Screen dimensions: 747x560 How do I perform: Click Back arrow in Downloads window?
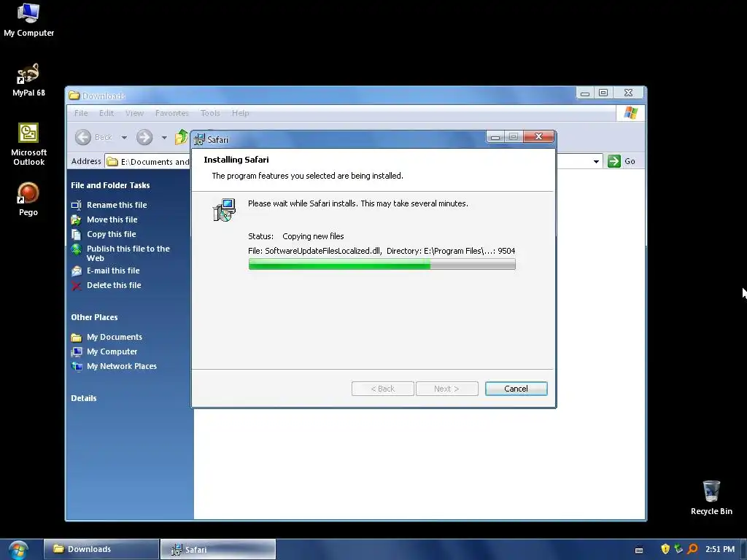[83, 138]
